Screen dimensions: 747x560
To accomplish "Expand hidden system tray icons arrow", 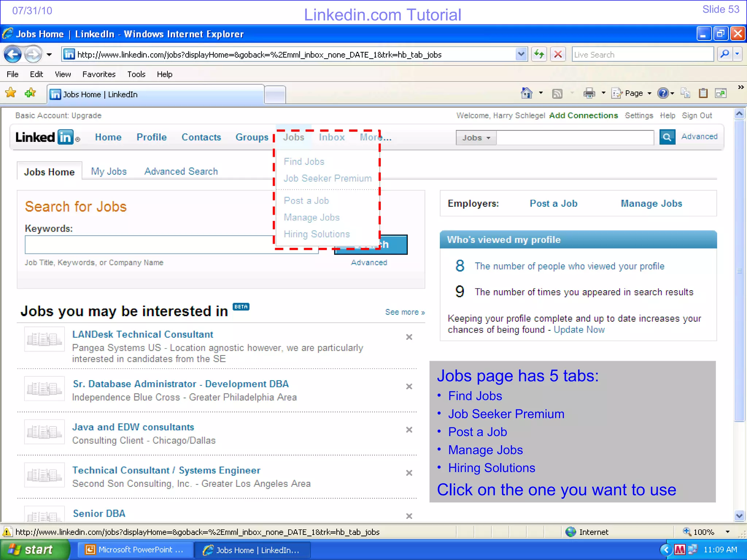I will [666, 549].
